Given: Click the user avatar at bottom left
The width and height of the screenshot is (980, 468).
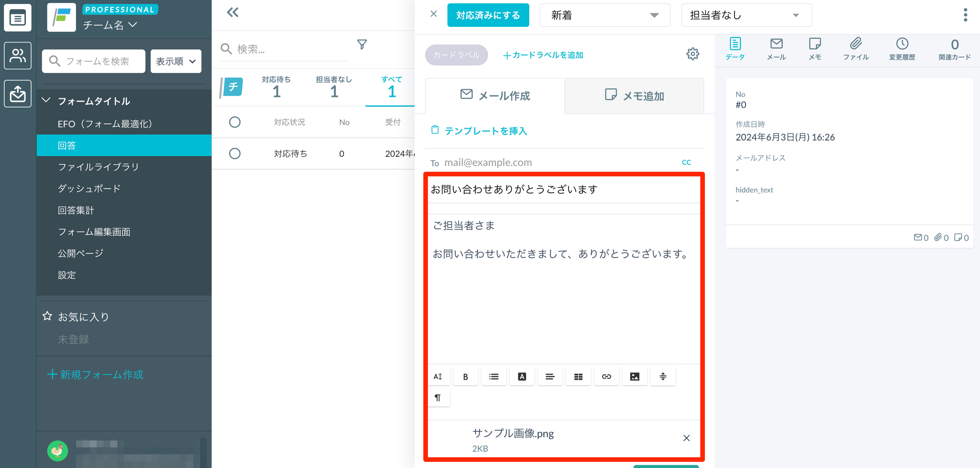Looking at the screenshot, I should (57, 450).
